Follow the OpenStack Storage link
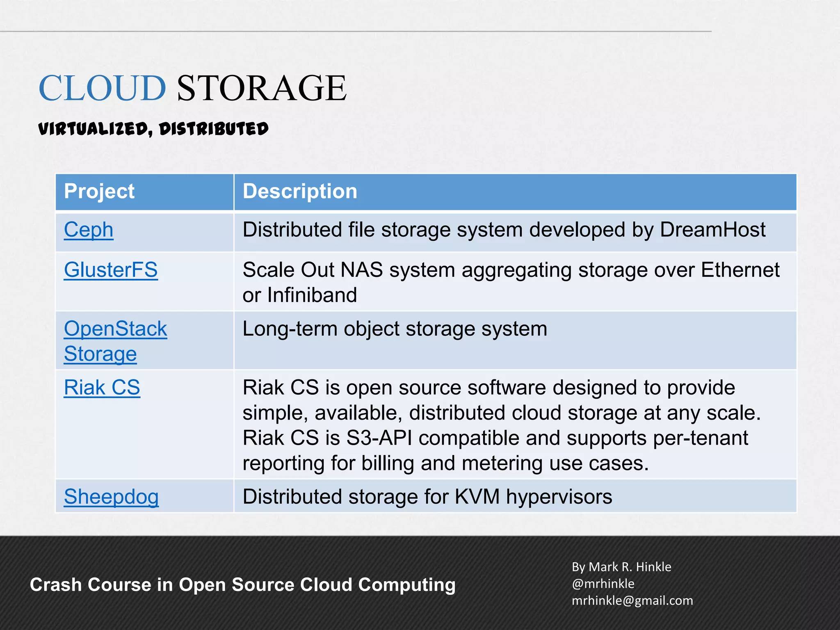Image resolution: width=840 pixels, height=630 pixels. (115, 341)
